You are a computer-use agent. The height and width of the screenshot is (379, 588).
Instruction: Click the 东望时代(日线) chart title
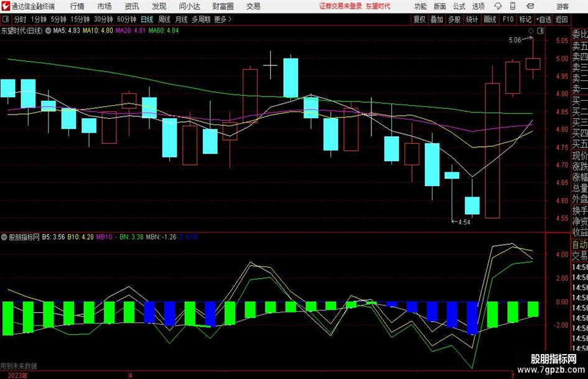point(22,30)
